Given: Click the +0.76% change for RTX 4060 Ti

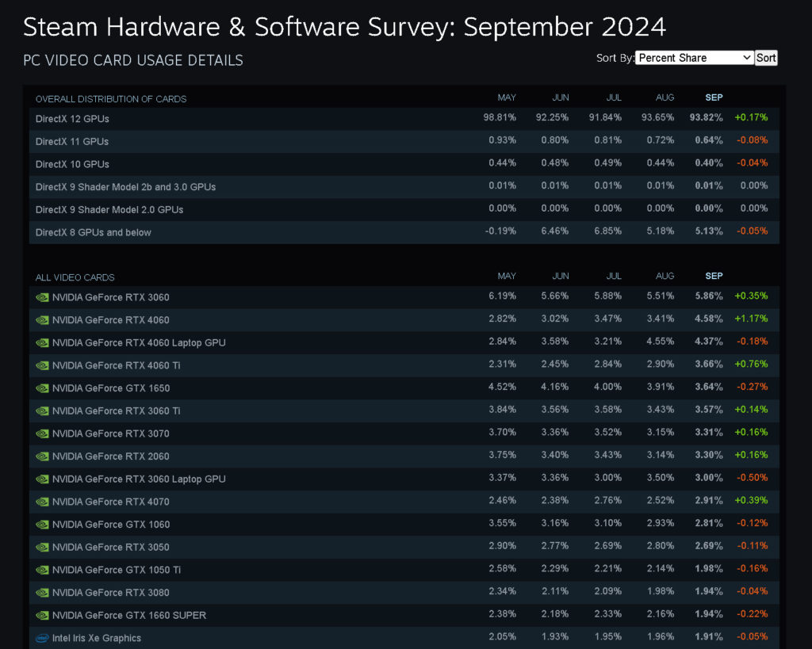Looking at the screenshot, I should [x=751, y=365].
